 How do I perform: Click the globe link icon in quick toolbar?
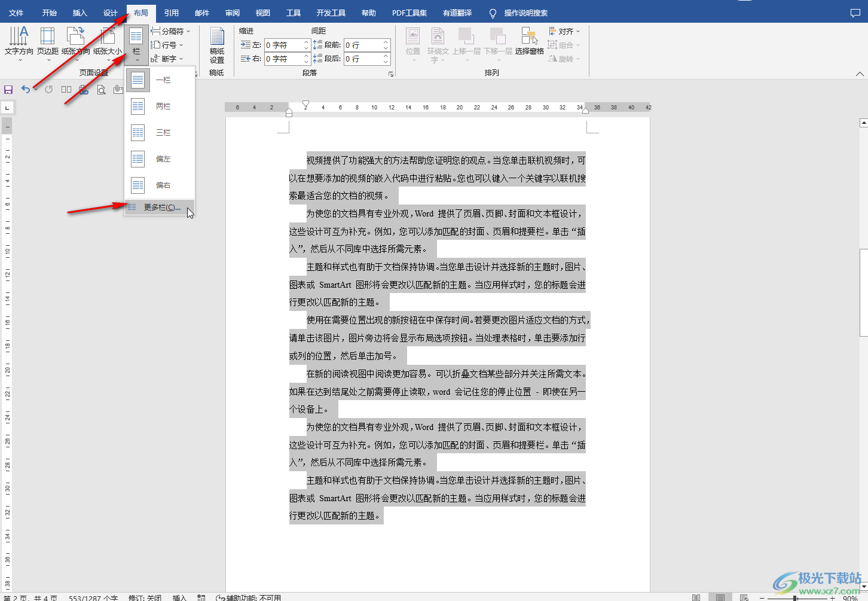pyautogui.click(x=84, y=90)
